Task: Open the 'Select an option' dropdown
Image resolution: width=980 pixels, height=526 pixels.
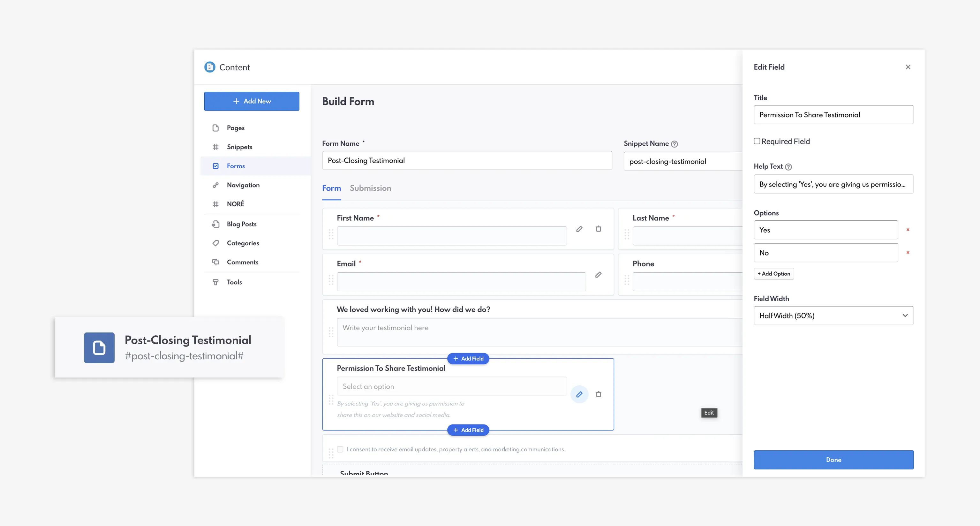Action: pyautogui.click(x=452, y=386)
